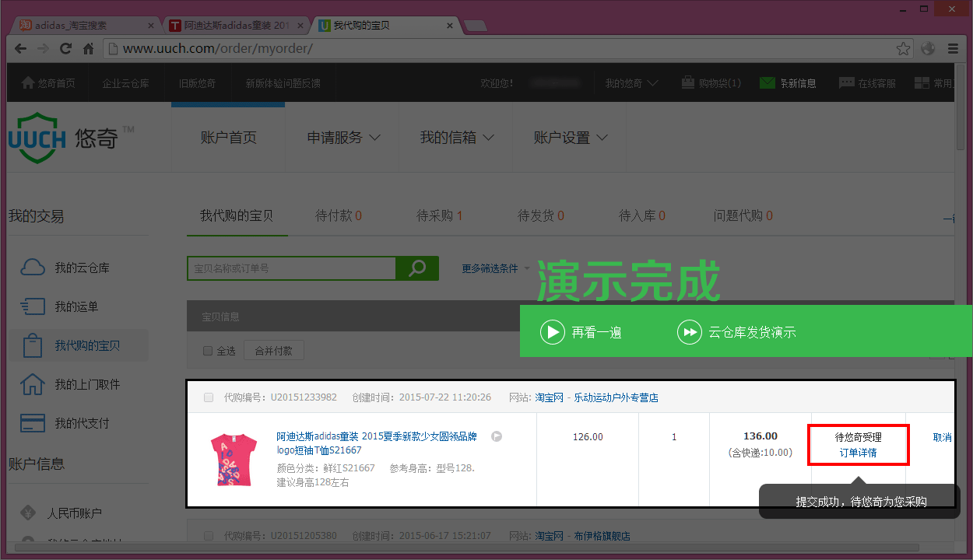Click the gray flag icon beside product title
The image size is (973, 560).
coord(497,437)
